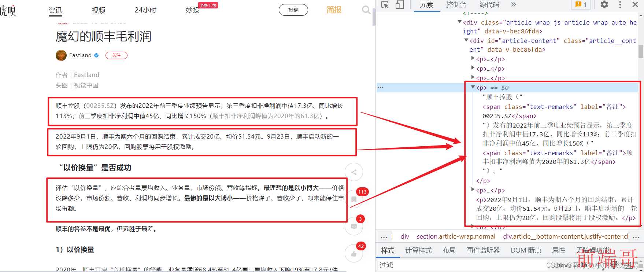
Task: Click the first span class="text-remarks" line
Action: (x=554, y=107)
